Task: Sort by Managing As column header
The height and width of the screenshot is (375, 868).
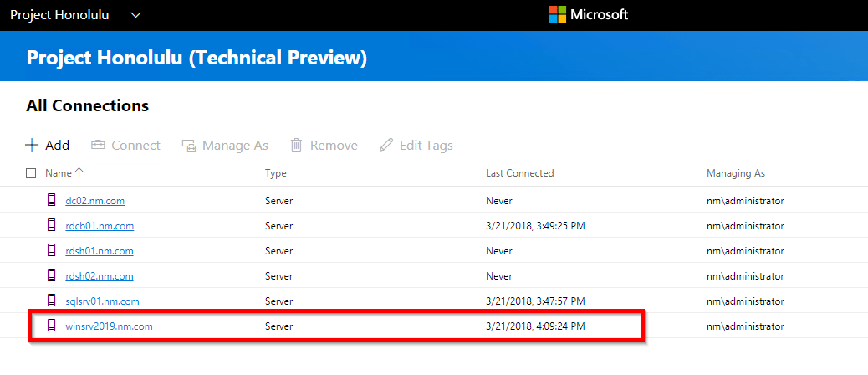Action: [736, 173]
